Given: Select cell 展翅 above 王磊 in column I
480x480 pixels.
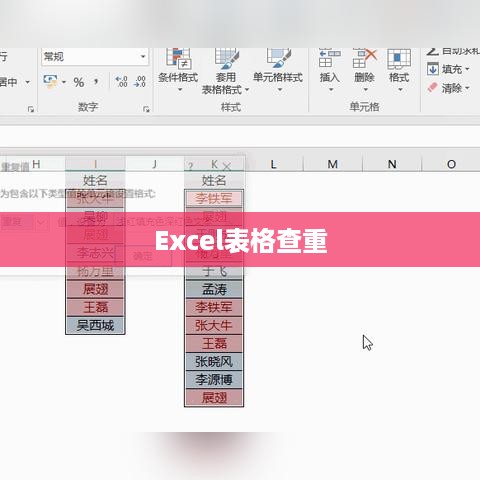Looking at the screenshot, I should (x=95, y=289).
